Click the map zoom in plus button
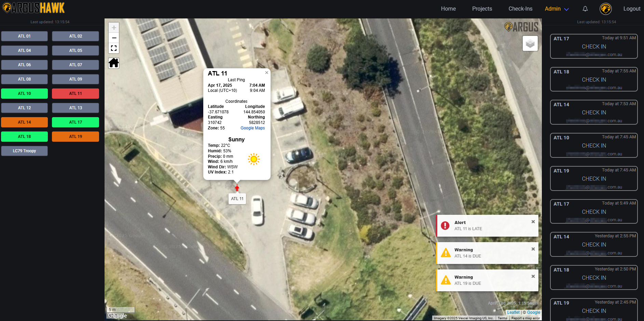This screenshot has width=644, height=321. (114, 28)
